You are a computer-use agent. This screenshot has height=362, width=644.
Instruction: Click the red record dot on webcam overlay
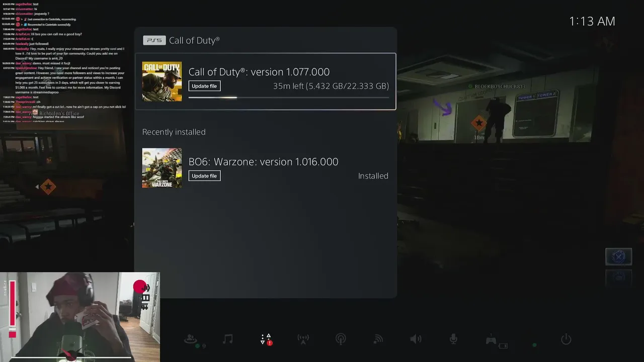[139, 287]
